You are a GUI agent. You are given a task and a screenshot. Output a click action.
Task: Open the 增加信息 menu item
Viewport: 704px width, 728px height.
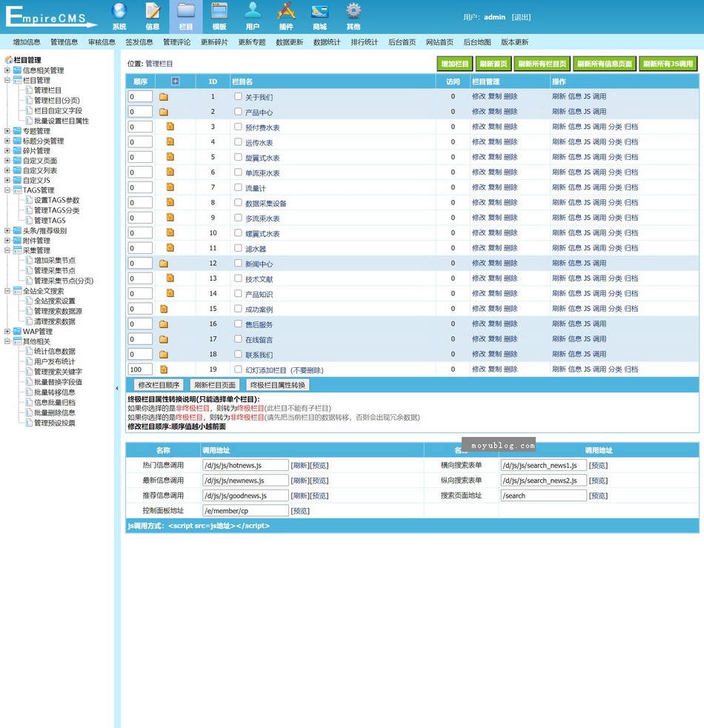27,42
